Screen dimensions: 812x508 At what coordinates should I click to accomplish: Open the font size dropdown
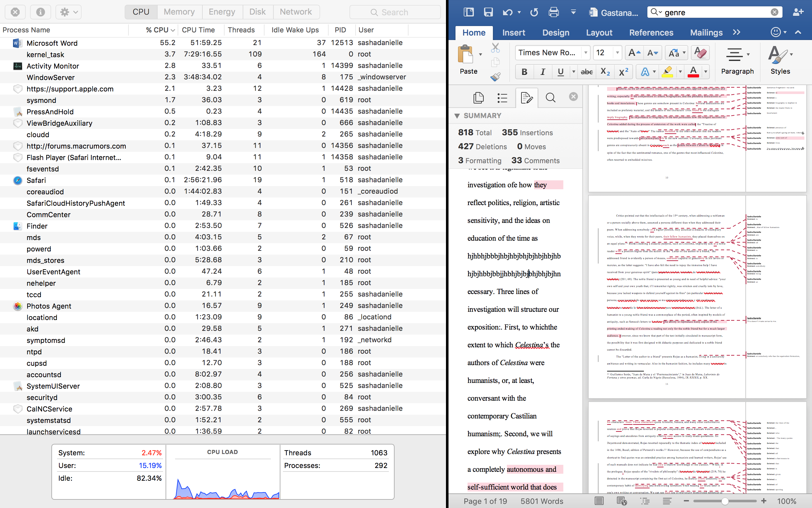pyautogui.click(x=617, y=53)
